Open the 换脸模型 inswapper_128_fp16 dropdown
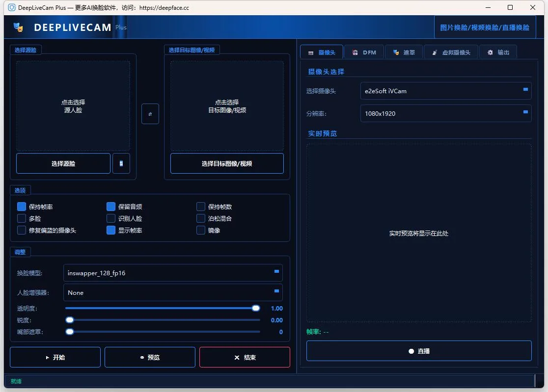This screenshot has width=548, height=392. pyautogui.click(x=173, y=273)
